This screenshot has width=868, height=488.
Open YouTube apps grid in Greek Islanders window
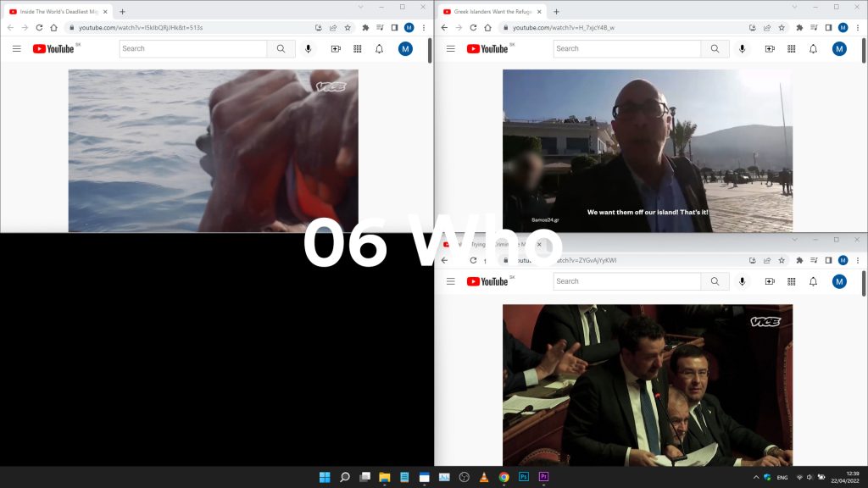point(792,48)
